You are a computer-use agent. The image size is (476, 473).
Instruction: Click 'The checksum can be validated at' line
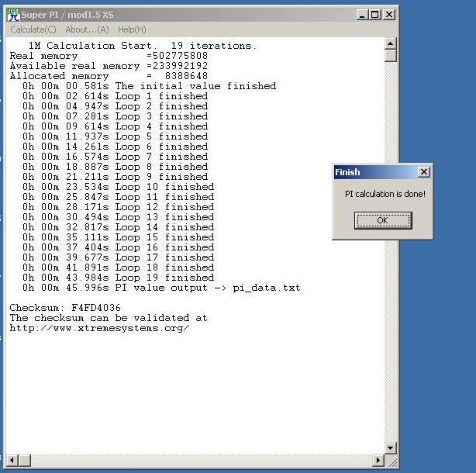point(109,318)
